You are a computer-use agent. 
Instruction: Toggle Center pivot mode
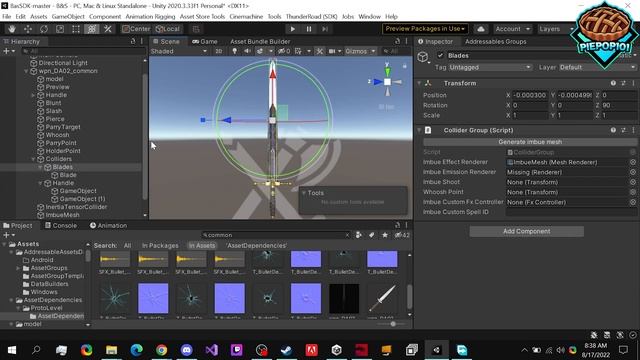point(136,29)
